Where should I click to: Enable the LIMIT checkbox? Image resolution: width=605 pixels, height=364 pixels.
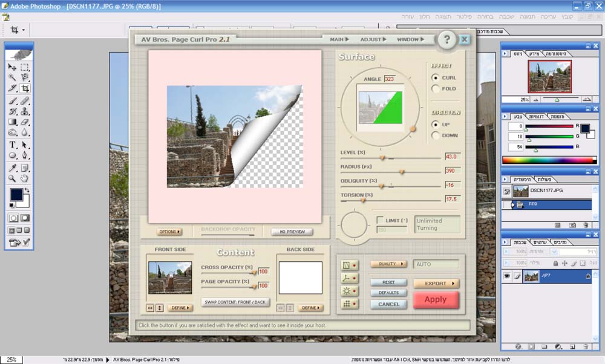[380, 220]
